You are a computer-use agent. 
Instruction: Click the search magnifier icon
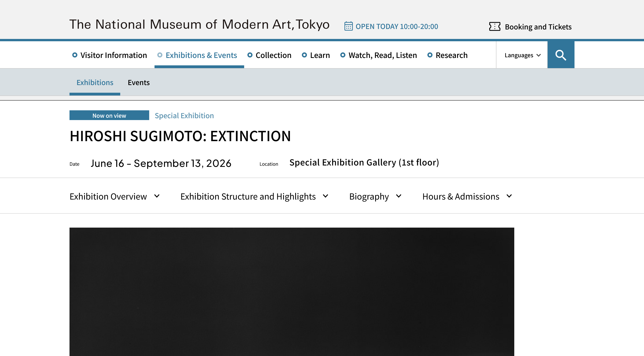pos(561,55)
